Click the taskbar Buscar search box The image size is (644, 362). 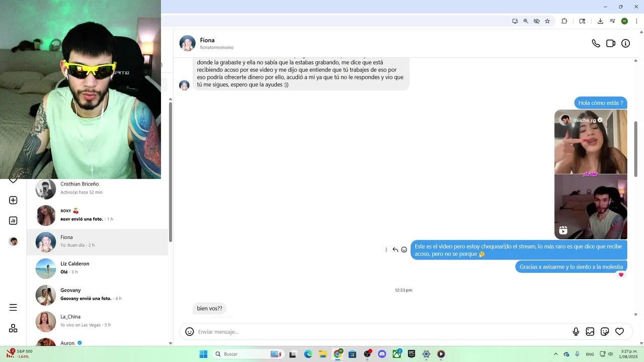(249, 354)
